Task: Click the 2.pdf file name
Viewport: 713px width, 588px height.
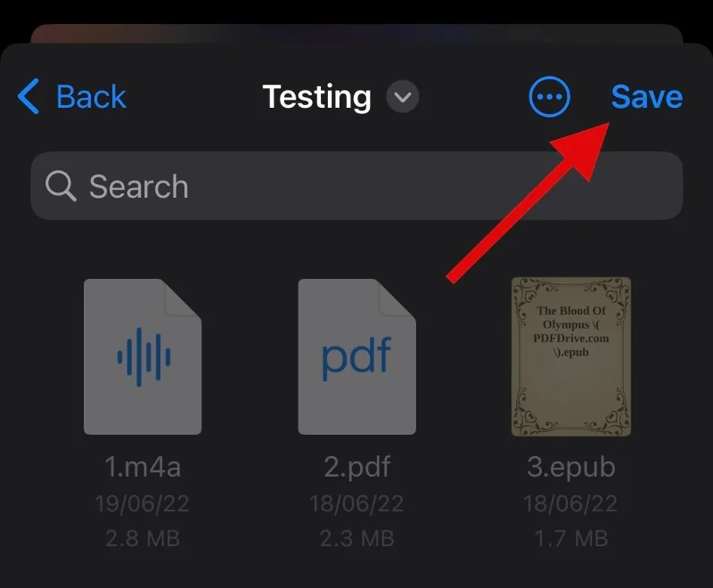Action: [x=357, y=467]
